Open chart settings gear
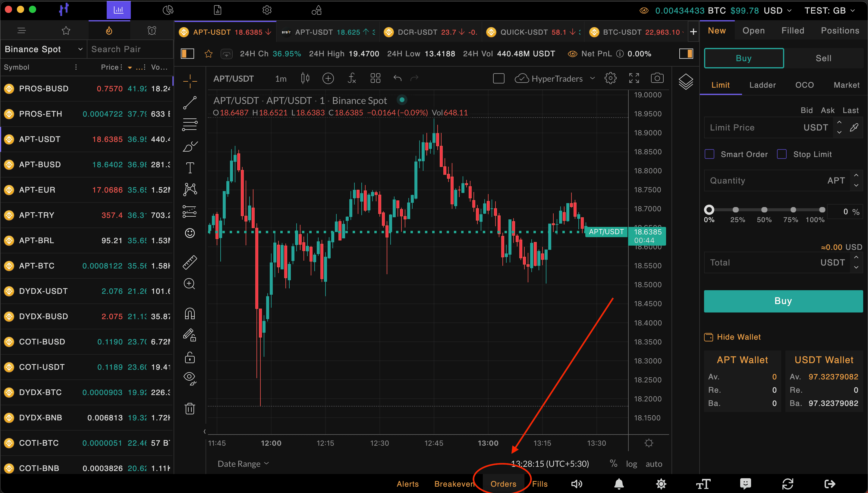This screenshot has height=493, width=868. tap(610, 79)
